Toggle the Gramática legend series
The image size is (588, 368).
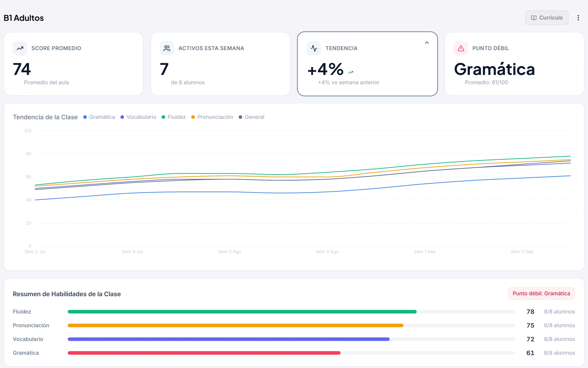[99, 117]
